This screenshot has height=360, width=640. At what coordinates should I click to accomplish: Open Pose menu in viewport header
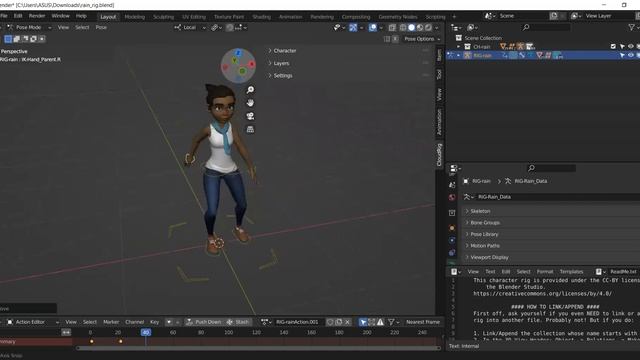[101, 27]
